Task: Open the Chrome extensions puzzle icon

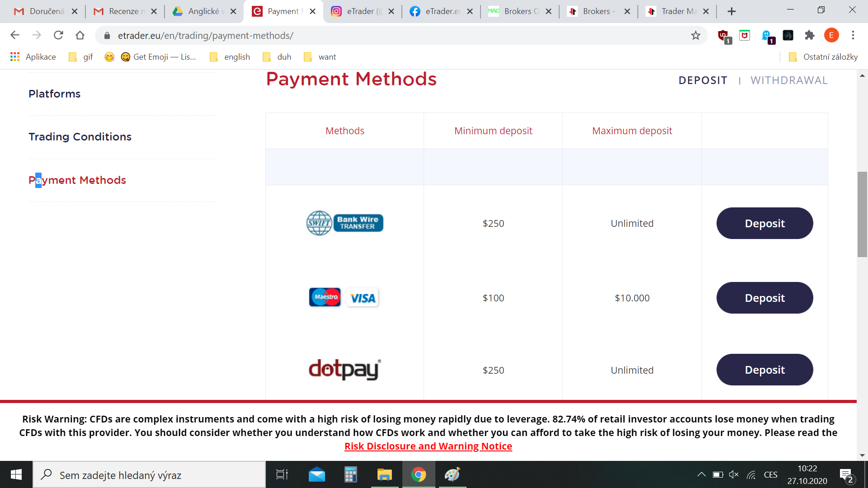Action: click(x=809, y=35)
